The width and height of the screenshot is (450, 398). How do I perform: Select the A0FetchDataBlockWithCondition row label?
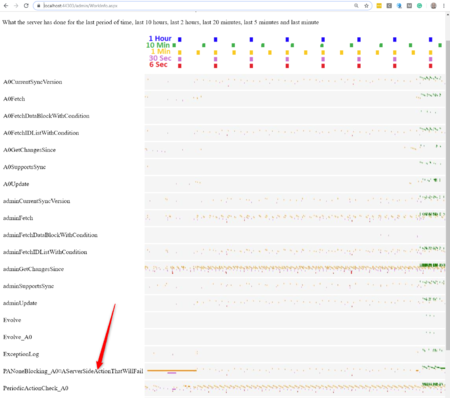click(x=46, y=116)
